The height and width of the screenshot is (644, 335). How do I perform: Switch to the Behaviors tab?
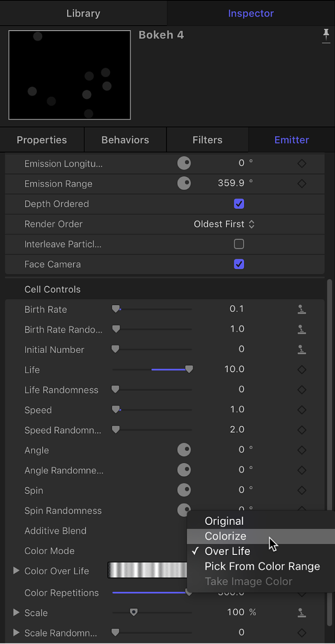[125, 140]
